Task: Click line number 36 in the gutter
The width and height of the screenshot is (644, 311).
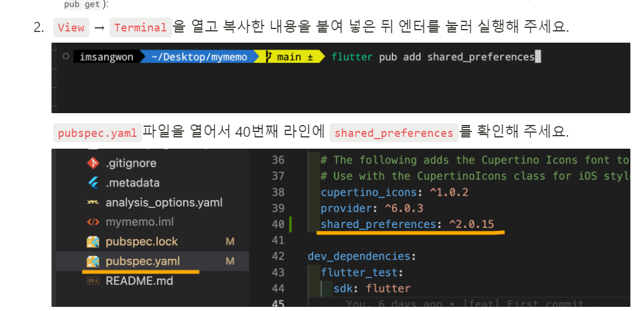Action: (278, 160)
